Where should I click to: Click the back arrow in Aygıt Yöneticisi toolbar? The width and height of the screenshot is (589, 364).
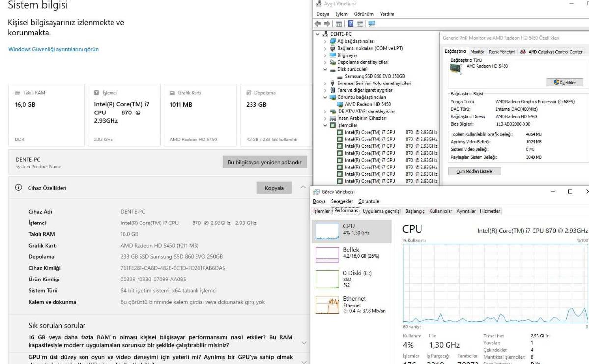(318, 24)
